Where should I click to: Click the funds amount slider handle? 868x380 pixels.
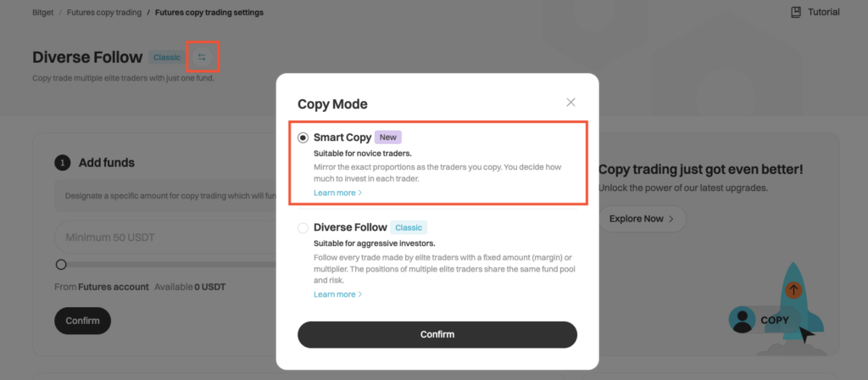click(61, 265)
